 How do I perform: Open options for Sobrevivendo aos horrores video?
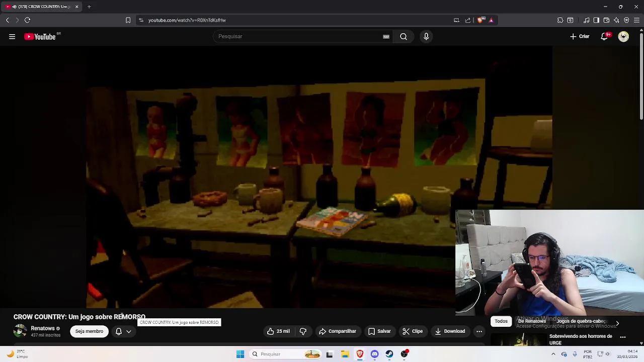click(x=623, y=337)
